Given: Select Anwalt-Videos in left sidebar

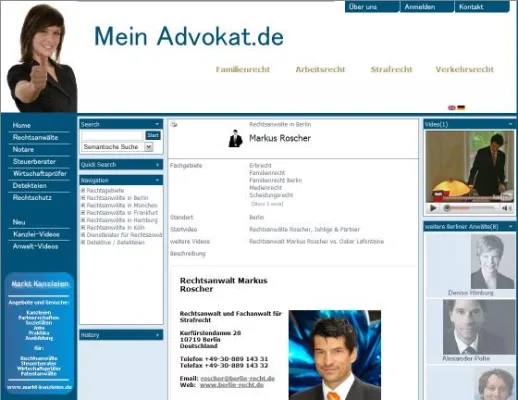Looking at the screenshot, I should click(x=35, y=246).
